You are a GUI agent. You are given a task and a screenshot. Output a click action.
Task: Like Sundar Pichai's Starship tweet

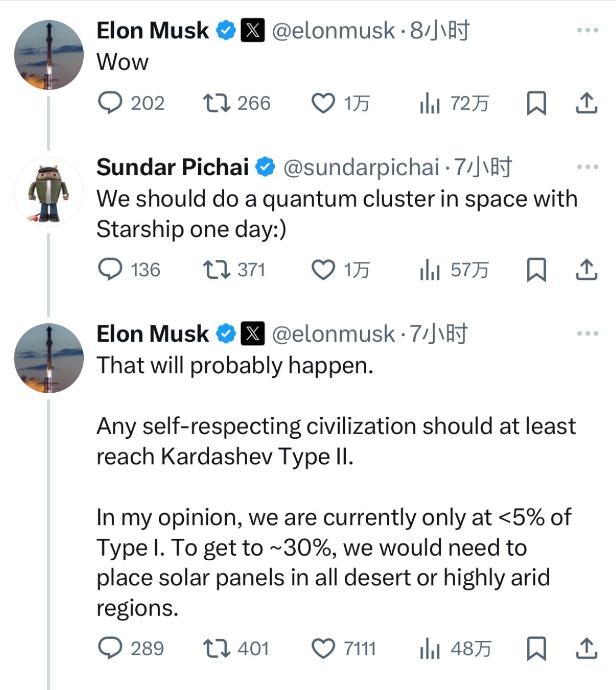tap(323, 270)
